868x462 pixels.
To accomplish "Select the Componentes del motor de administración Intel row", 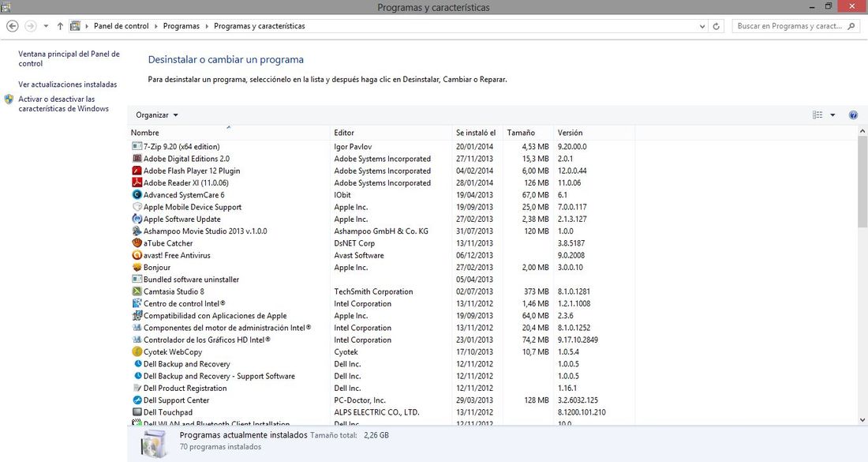I will [x=381, y=328].
